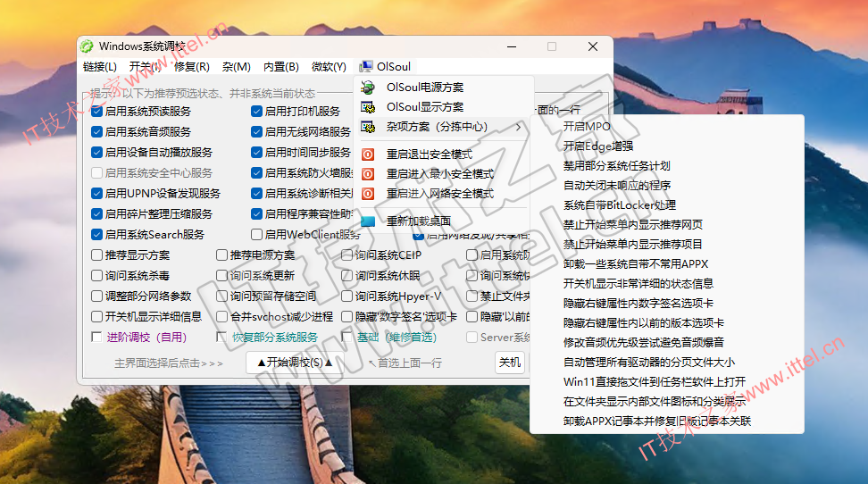The height and width of the screenshot is (484, 868).
Task: Expand the 杂项方案 submenu arrow
Action: coord(519,127)
